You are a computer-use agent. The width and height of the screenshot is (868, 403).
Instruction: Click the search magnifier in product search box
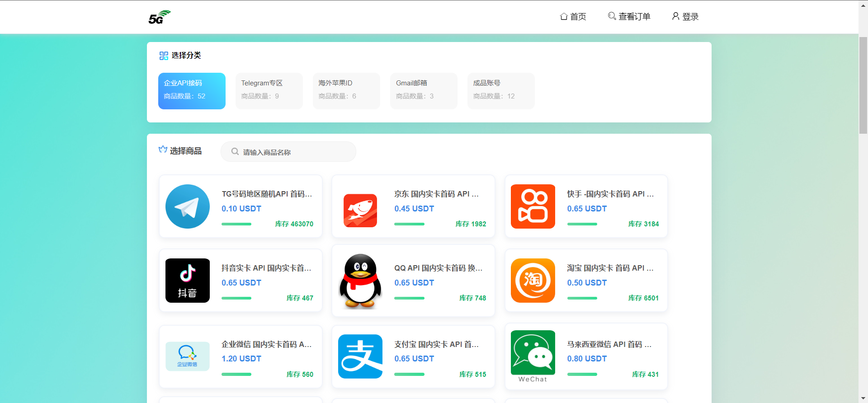click(235, 152)
